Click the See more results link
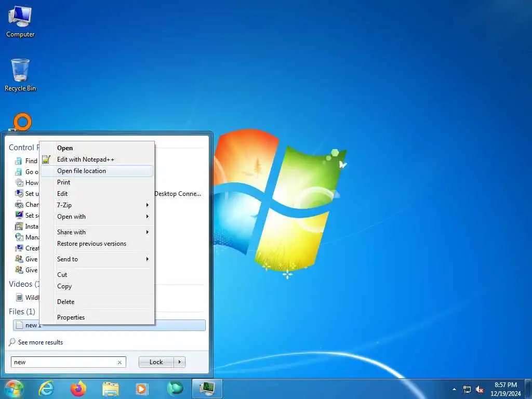The width and height of the screenshot is (532, 399). [x=41, y=342]
